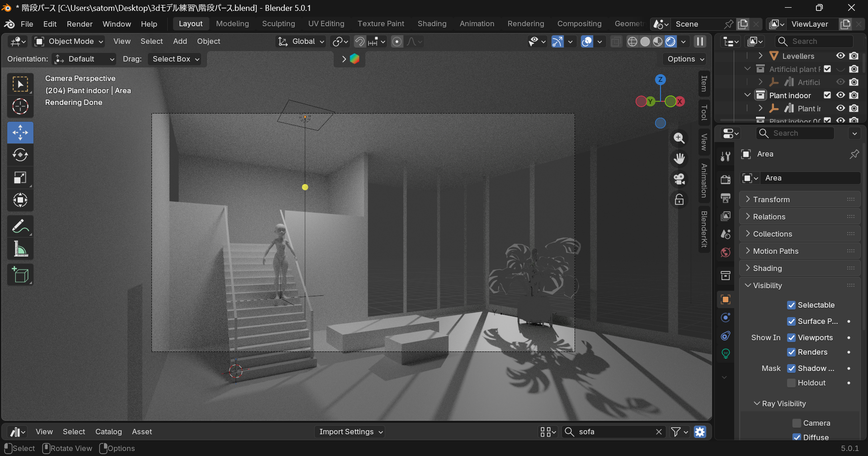Click the viewport zoom magnifier icon

click(679, 138)
